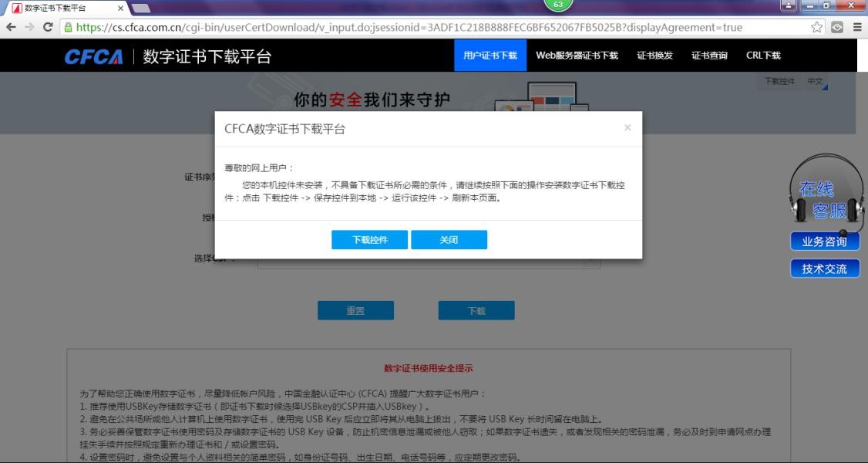This screenshot has width=868, height=463.
Task: Click the 关闭 button in dialog
Action: coord(449,240)
